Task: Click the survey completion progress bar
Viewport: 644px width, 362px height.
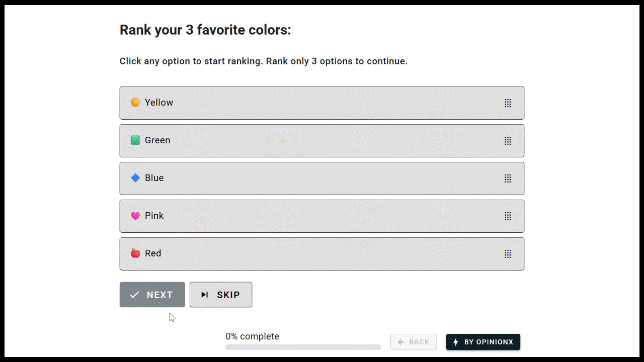Action: pos(303,347)
